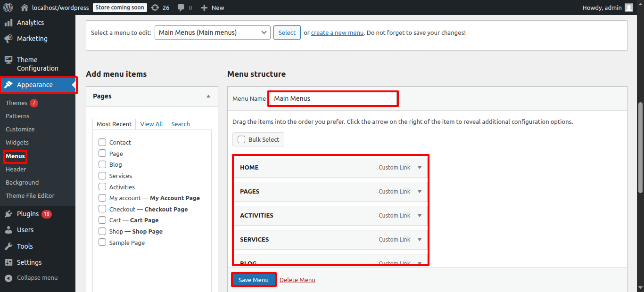Click the home icon beside localhost/wordpress
This screenshot has width=644, height=292.
click(x=25, y=8)
